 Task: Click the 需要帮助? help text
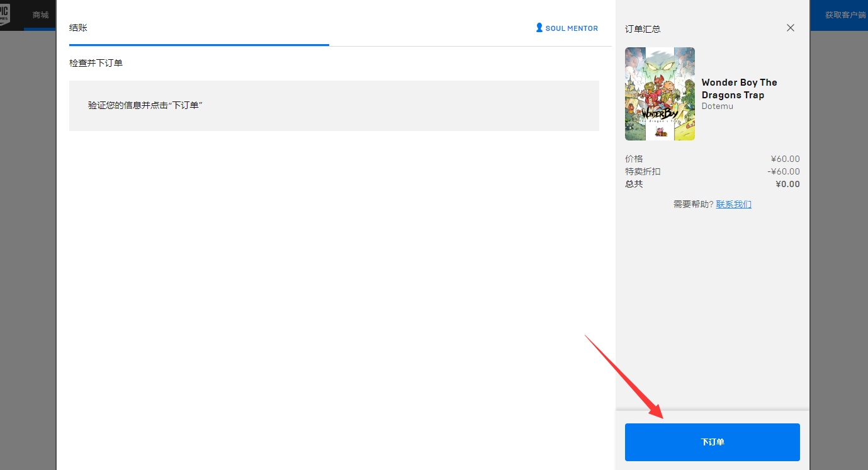tap(694, 204)
